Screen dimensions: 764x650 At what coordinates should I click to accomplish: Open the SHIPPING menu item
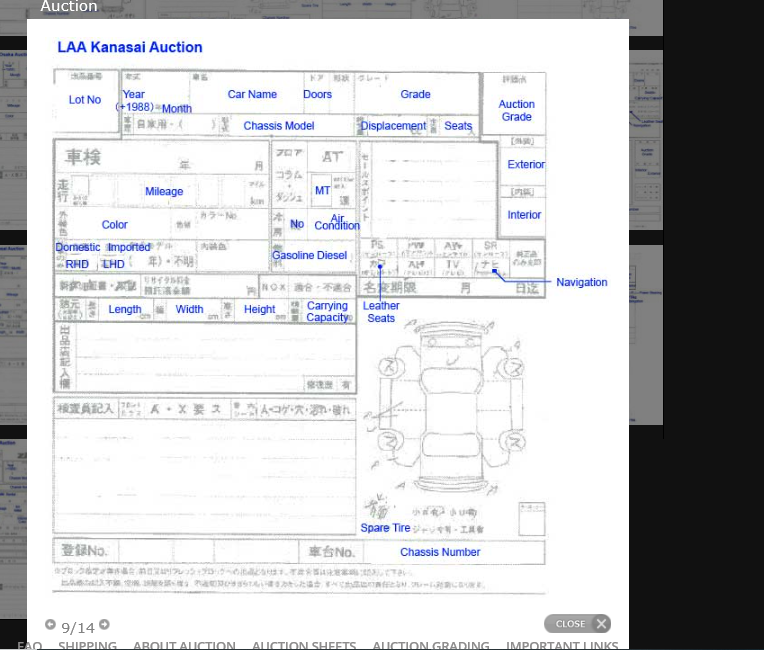(87, 645)
